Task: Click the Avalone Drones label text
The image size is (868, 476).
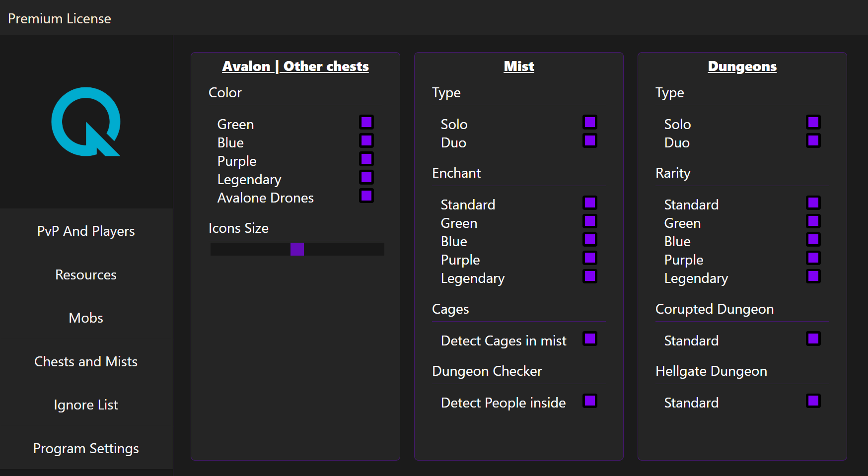Action: tap(266, 198)
